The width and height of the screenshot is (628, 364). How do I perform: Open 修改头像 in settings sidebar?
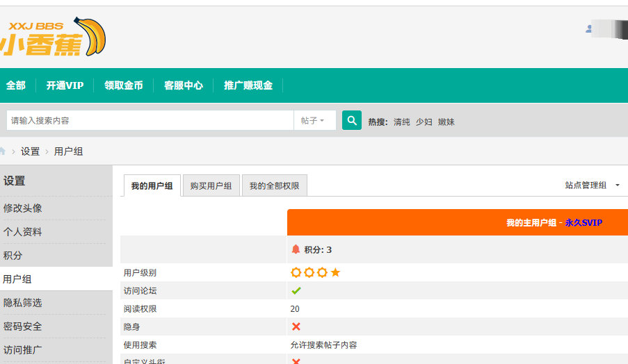[x=23, y=208]
